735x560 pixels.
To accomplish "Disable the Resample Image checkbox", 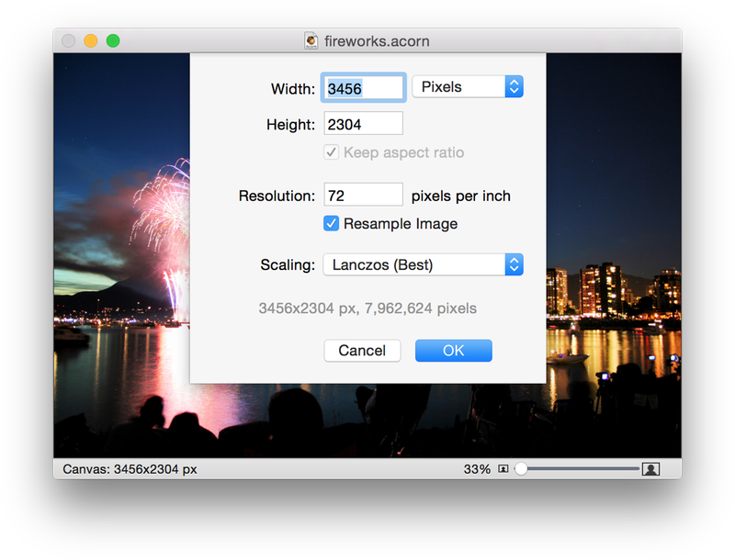I will (x=332, y=224).
